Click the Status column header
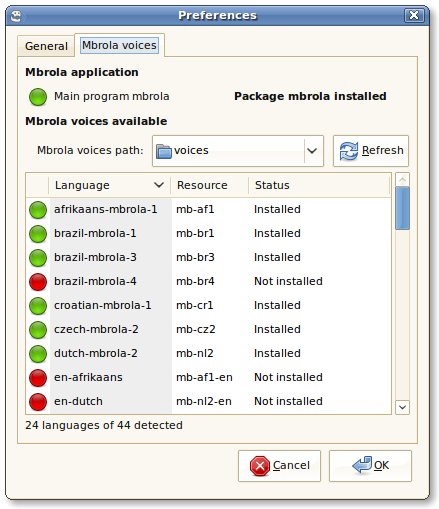The width and height of the screenshot is (439, 509). click(x=319, y=185)
